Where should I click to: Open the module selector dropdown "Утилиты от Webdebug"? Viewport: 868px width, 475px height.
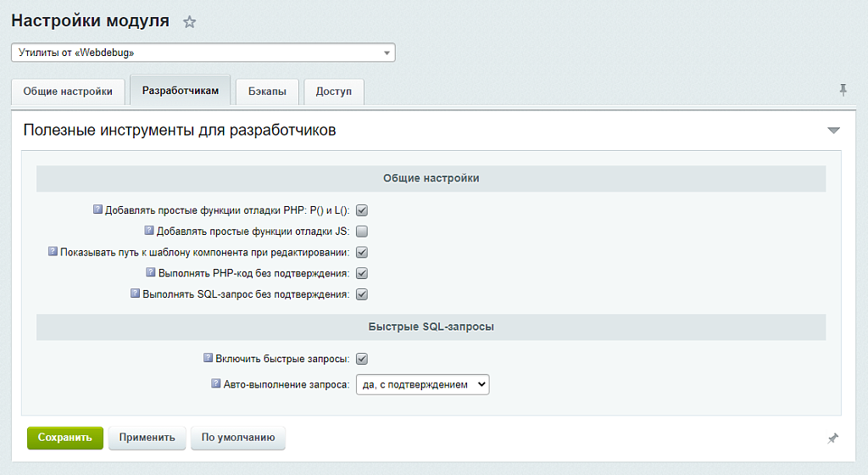tap(203, 53)
